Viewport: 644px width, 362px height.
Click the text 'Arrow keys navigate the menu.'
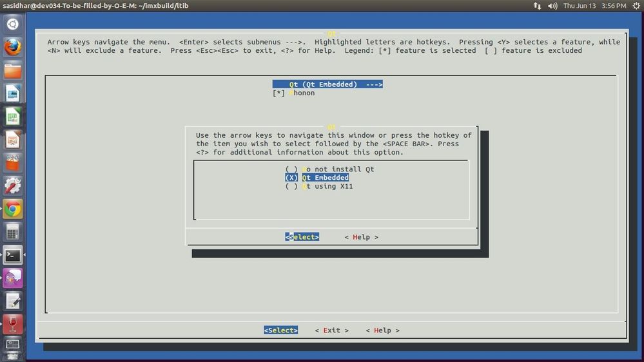108,42
